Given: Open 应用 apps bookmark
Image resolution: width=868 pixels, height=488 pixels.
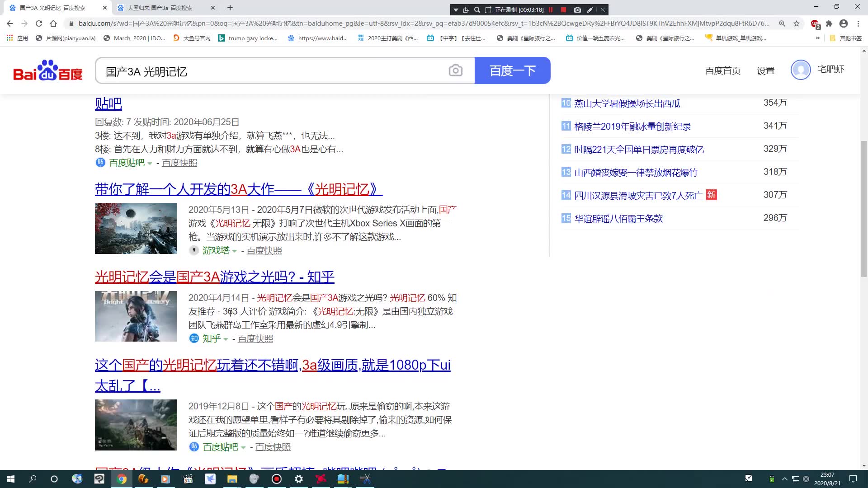Looking at the screenshot, I should tap(17, 38).
